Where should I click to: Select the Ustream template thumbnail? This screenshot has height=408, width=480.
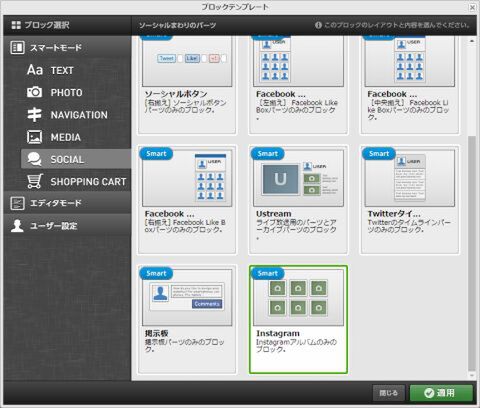pos(298,178)
